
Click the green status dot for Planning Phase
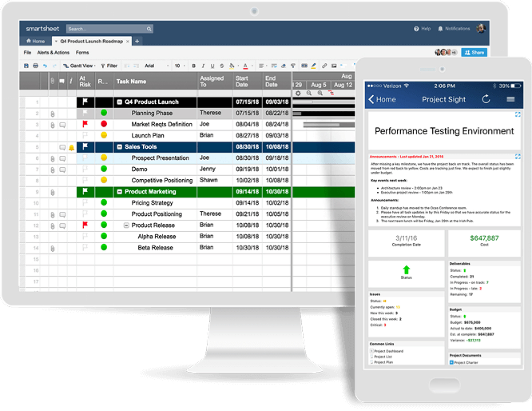(x=104, y=113)
